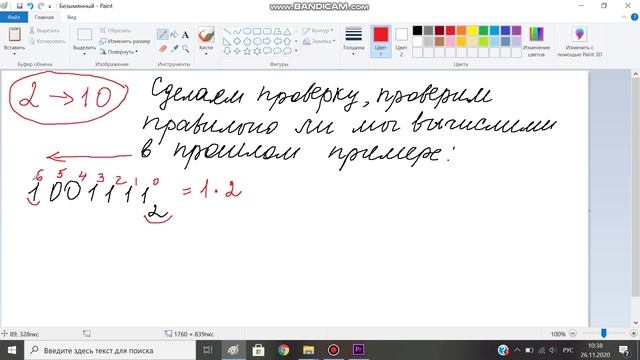Click the Edit colors rainbow icon
This screenshot has height=360, width=640.
click(x=536, y=34)
